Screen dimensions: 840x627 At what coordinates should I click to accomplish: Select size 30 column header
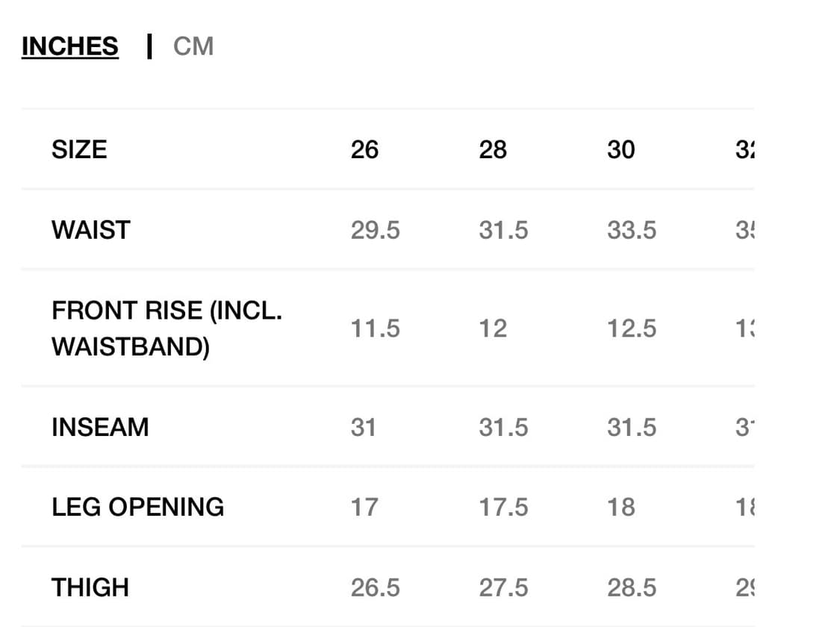(621, 149)
